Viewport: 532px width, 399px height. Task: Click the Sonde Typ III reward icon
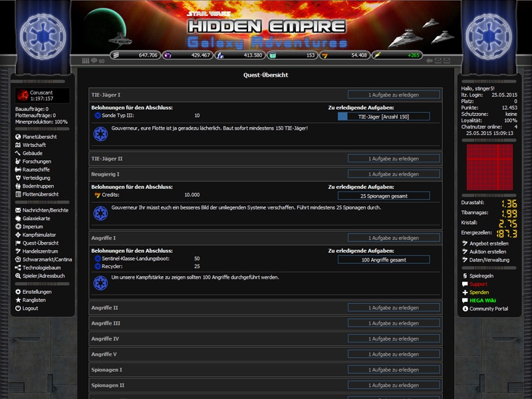pyautogui.click(x=98, y=116)
